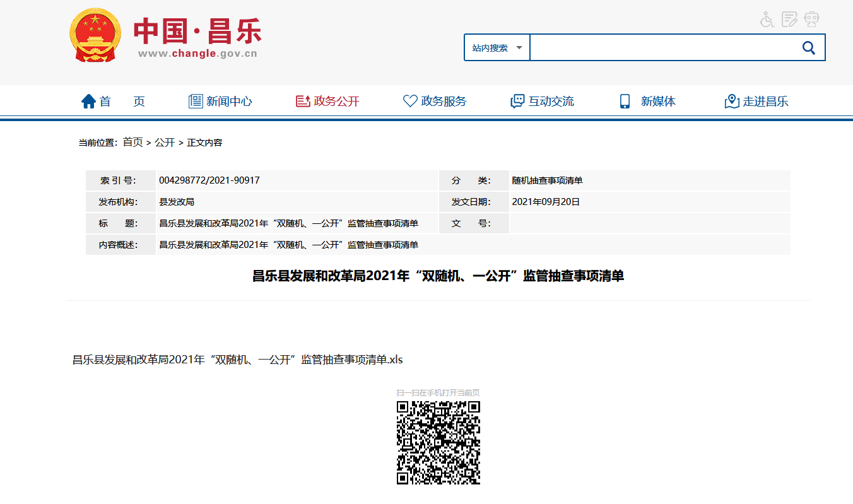Click the home icon in navigation bar
The width and height of the screenshot is (853, 504).
[88, 100]
